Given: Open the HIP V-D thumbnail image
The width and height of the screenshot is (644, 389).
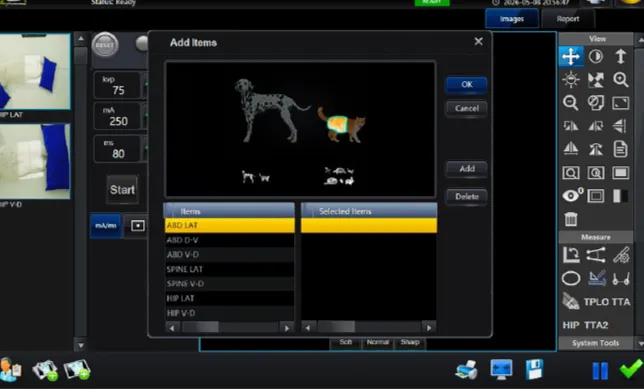Looking at the screenshot, I should (35, 161).
